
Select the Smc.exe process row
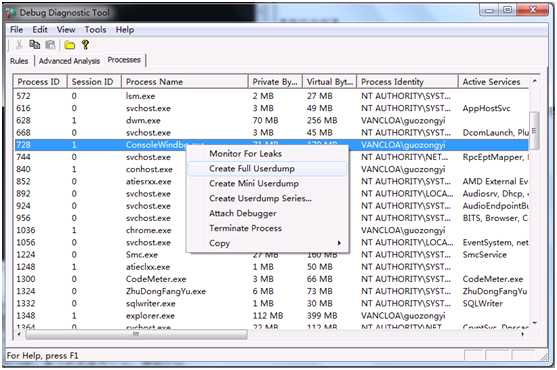(x=271, y=255)
